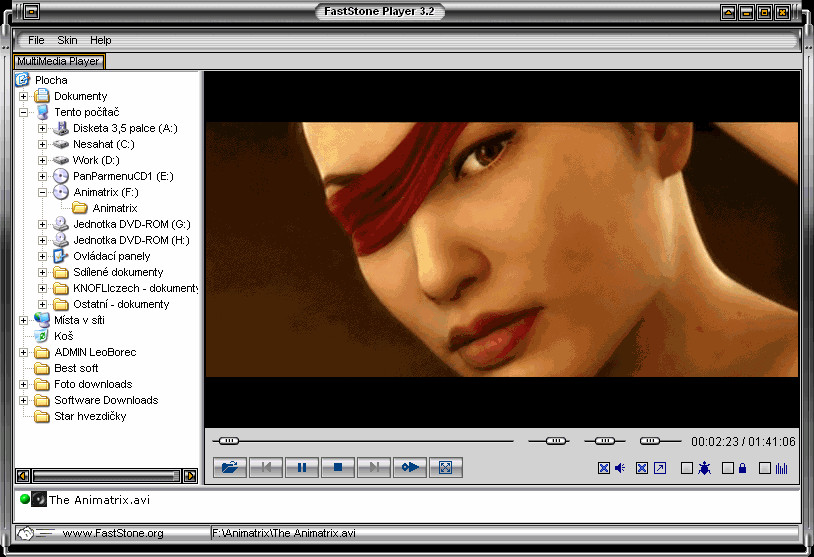
Task: Expand the Místa v síti node
Action: point(23,320)
